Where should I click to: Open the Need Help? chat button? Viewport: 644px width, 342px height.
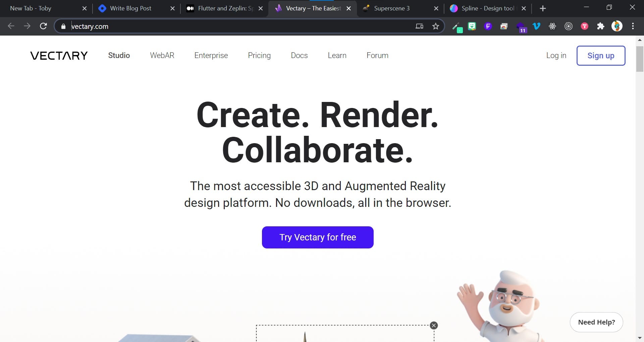[x=596, y=322]
